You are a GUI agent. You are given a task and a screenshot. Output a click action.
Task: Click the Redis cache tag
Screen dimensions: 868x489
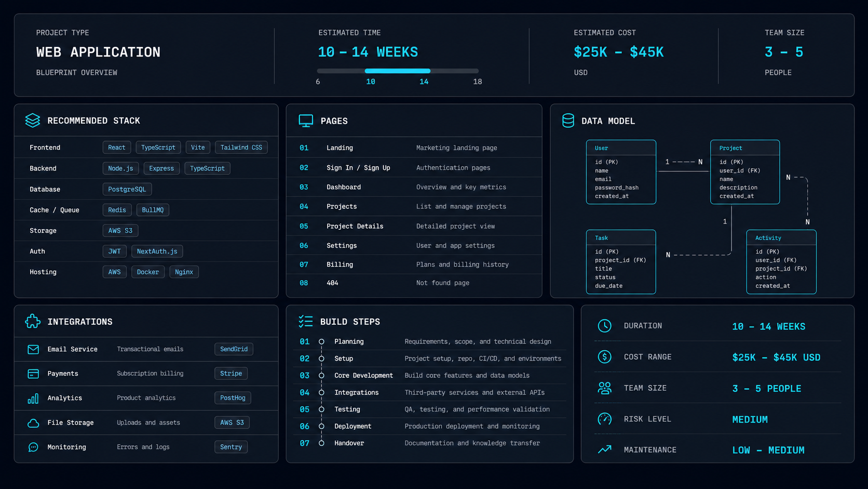(117, 210)
